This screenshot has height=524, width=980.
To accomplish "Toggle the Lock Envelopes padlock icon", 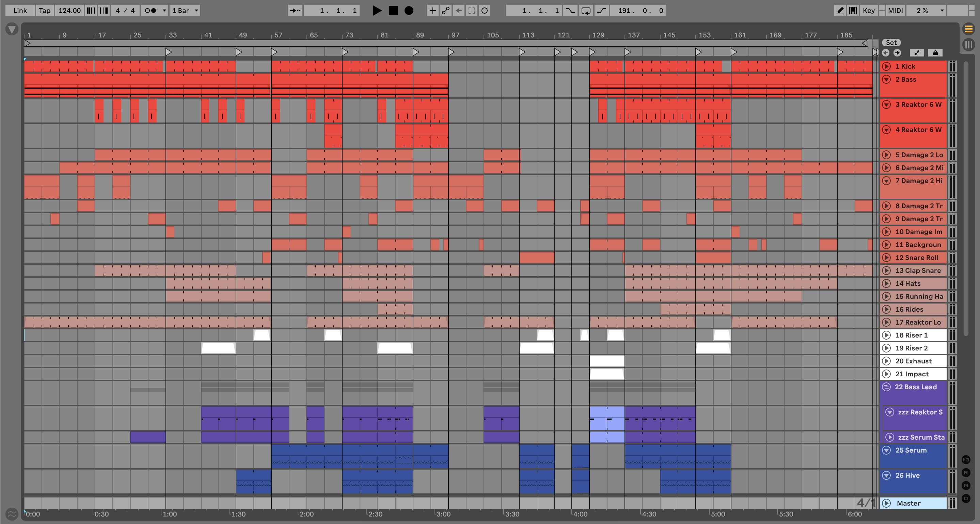I will click(935, 53).
